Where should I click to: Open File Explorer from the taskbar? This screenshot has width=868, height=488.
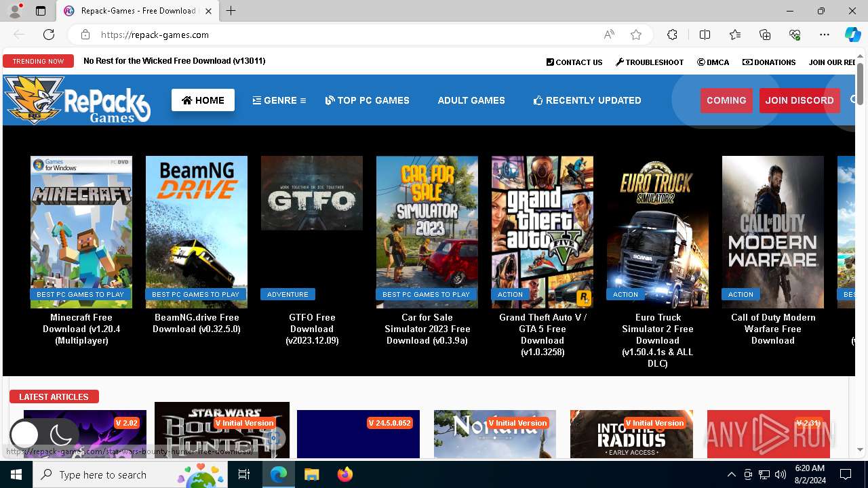click(312, 474)
